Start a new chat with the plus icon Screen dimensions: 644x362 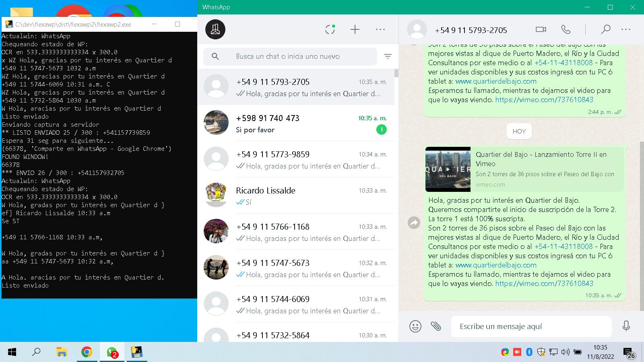[x=355, y=29]
